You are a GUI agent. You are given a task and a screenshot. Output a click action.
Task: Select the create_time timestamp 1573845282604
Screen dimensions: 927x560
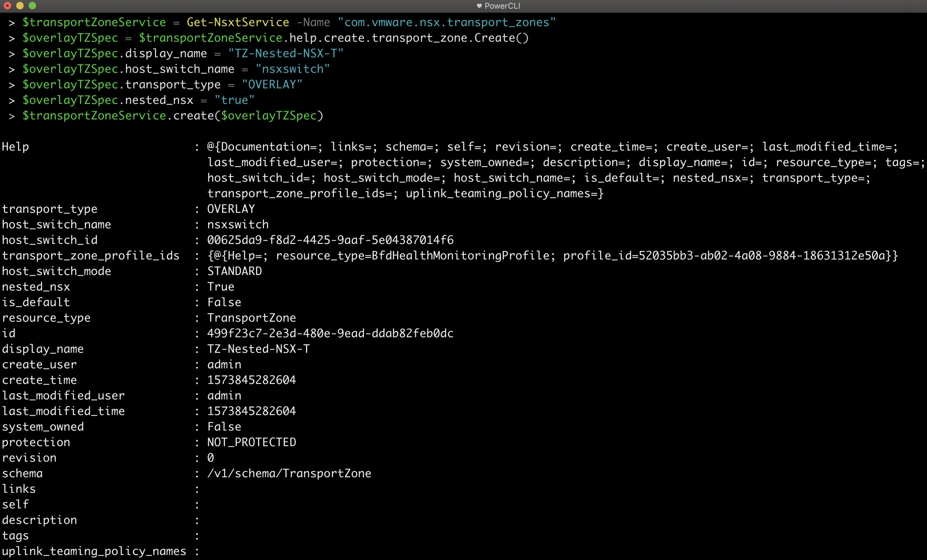click(251, 380)
